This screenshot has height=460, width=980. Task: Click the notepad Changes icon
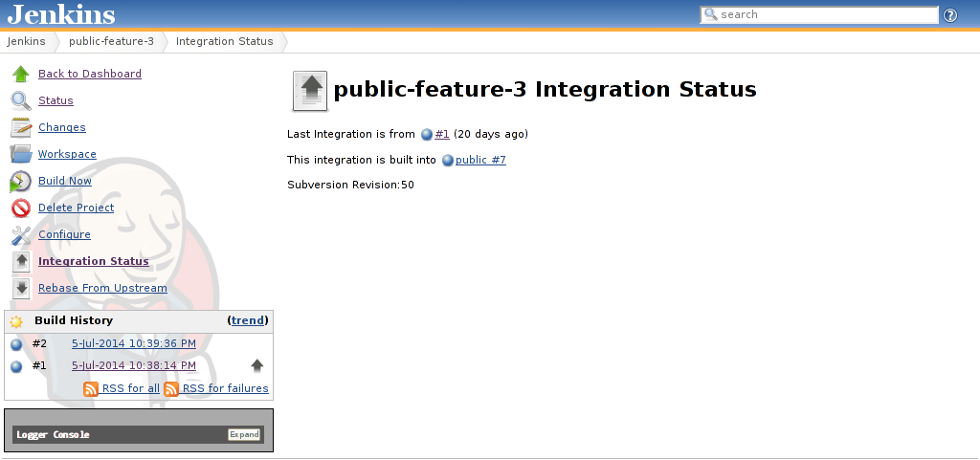[21, 127]
